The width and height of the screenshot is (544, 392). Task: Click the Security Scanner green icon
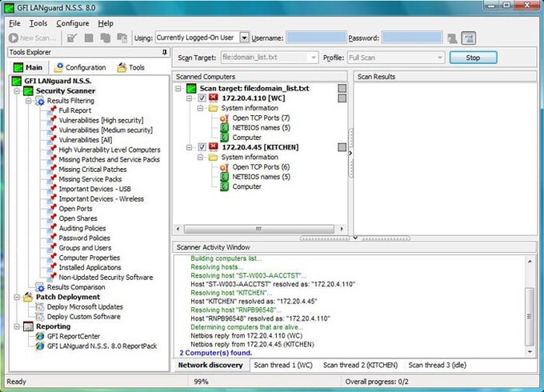pyautogui.click(x=28, y=91)
